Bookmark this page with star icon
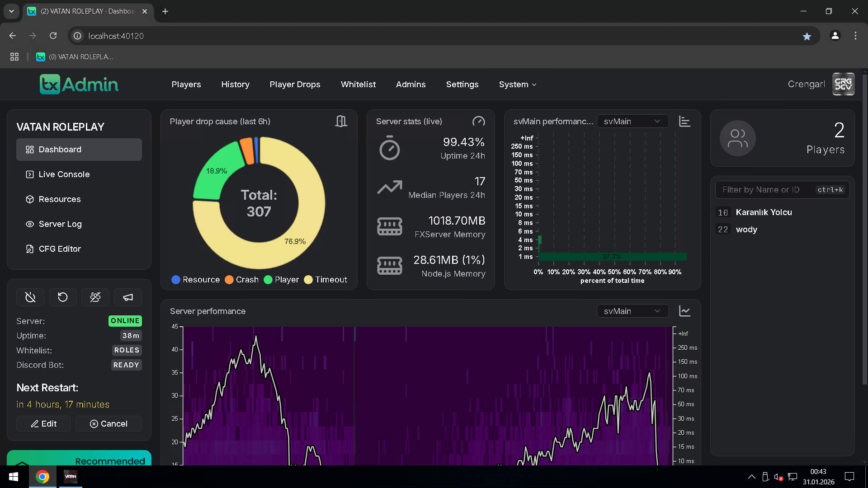868x488 pixels. coord(807,36)
